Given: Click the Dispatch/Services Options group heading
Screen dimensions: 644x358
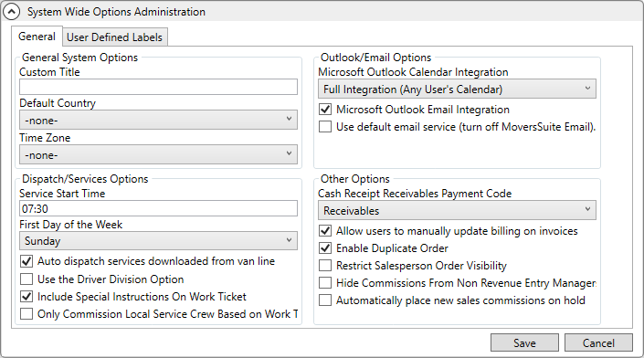Looking at the screenshot, I should tap(85, 179).
